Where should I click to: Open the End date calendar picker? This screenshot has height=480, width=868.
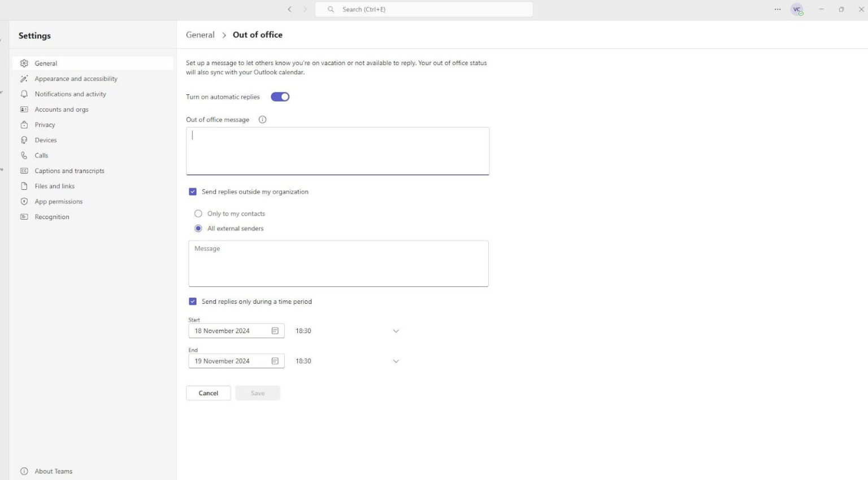(x=275, y=361)
